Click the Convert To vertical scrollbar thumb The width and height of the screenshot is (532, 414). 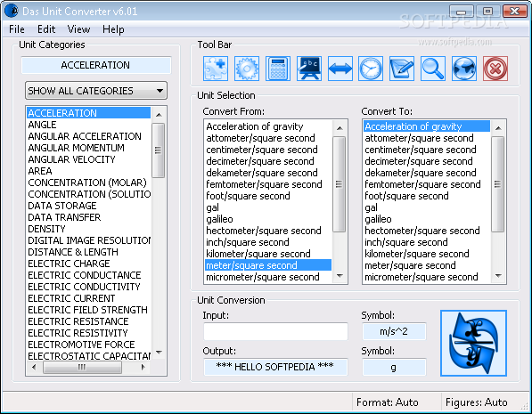pyautogui.click(x=498, y=184)
